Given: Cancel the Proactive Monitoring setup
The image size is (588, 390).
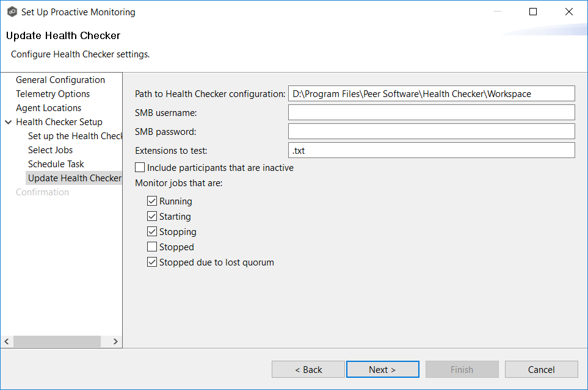Looking at the screenshot, I should pyautogui.click(x=541, y=369).
